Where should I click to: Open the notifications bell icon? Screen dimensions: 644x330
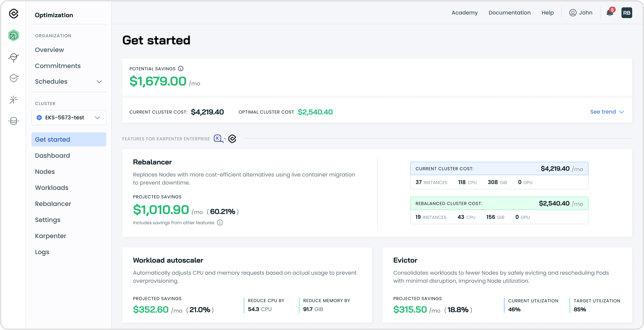[x=609, y=13]
